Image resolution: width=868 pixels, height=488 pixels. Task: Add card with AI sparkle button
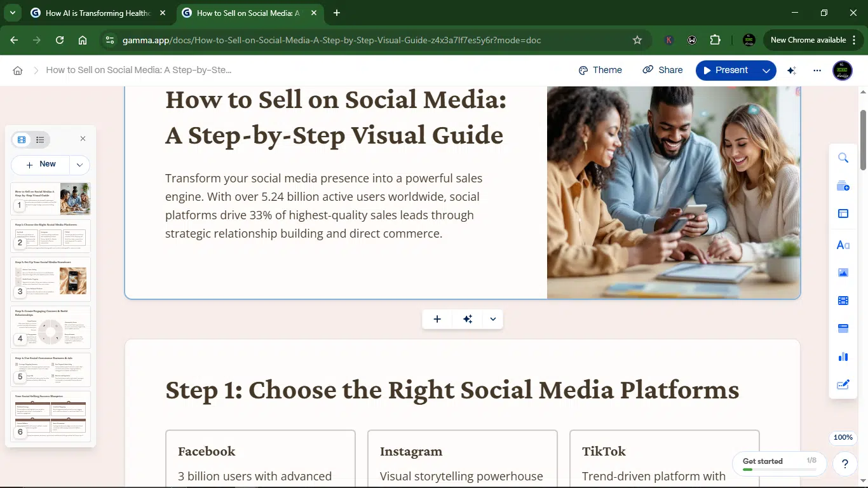[468, 319]
